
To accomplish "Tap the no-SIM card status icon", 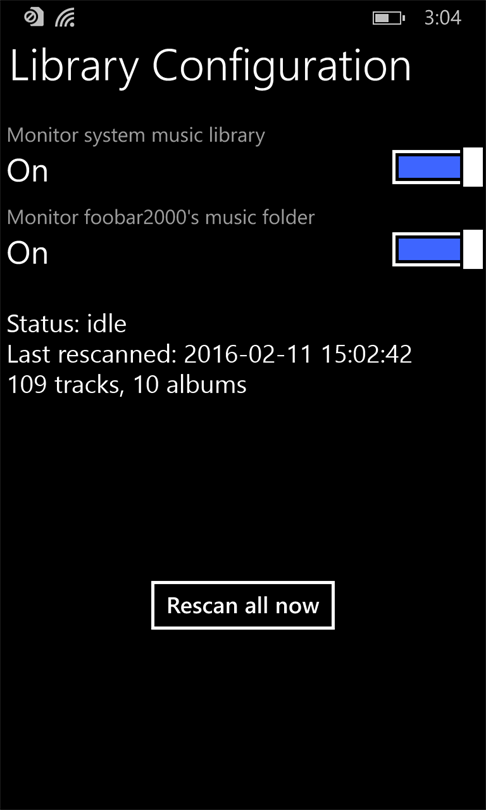I will tap(34, 17).
